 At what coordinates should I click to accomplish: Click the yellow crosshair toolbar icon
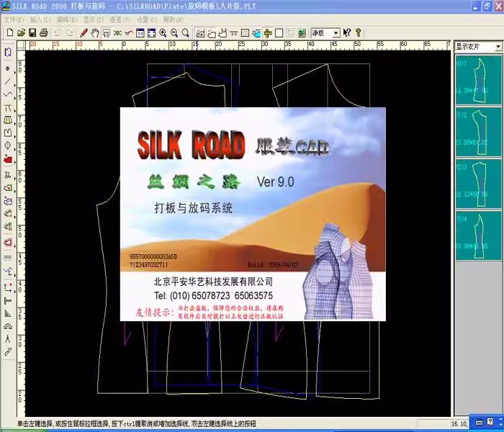pos(268,33)
